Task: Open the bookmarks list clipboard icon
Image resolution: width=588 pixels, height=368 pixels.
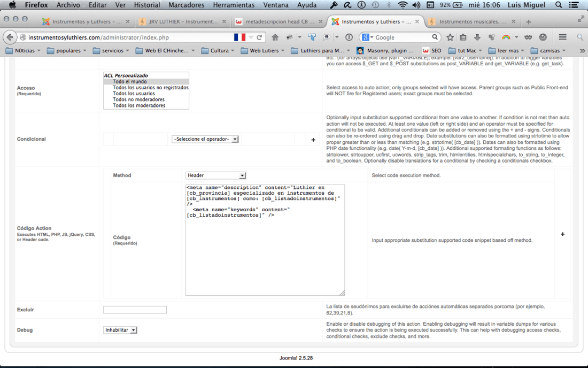Action: [463, 37]
